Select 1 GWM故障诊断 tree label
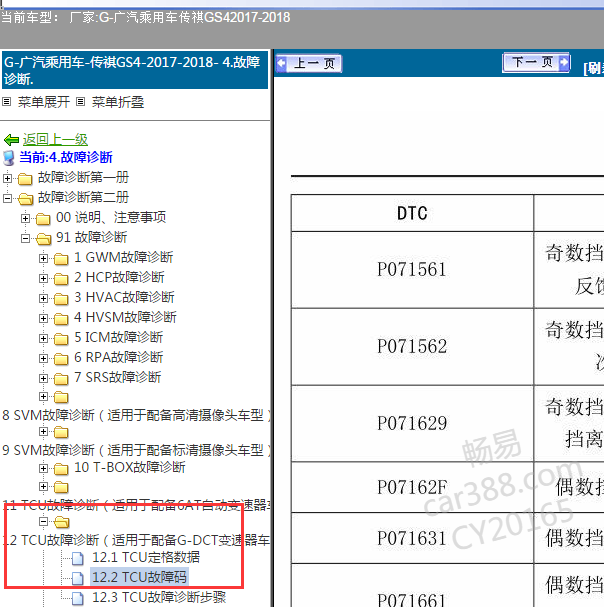 (124, 257)
